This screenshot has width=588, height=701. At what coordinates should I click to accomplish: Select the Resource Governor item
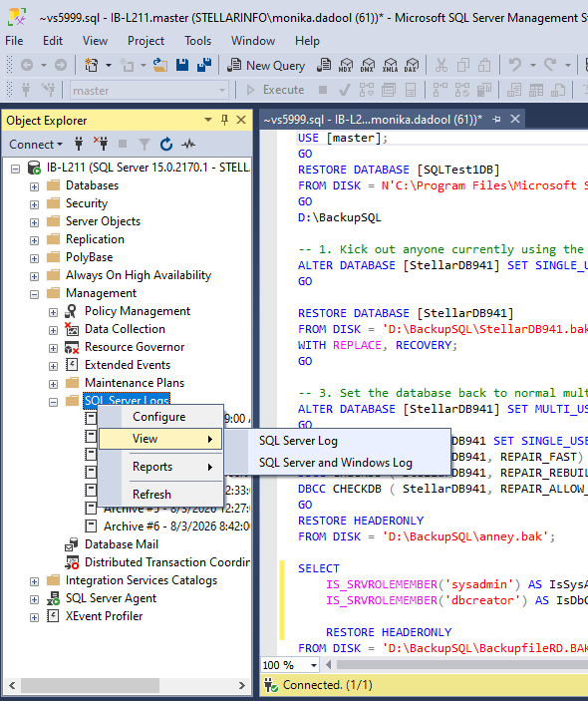135,347
